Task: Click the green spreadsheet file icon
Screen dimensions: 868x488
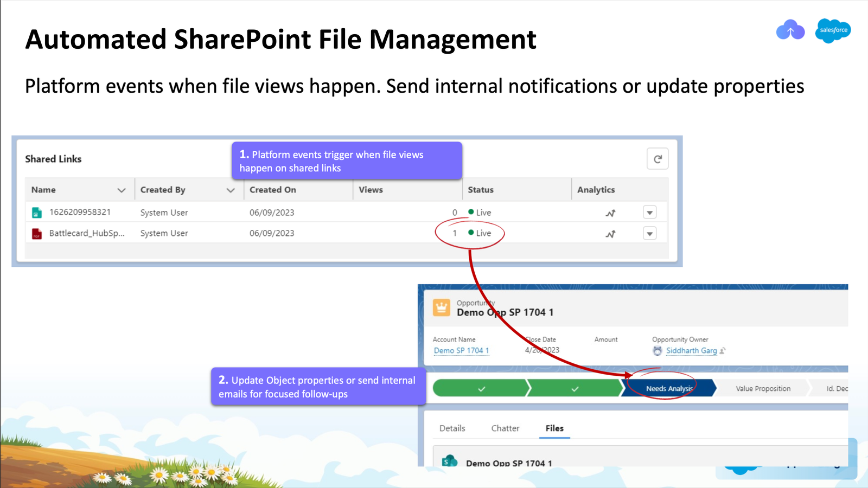Action: 37,213
